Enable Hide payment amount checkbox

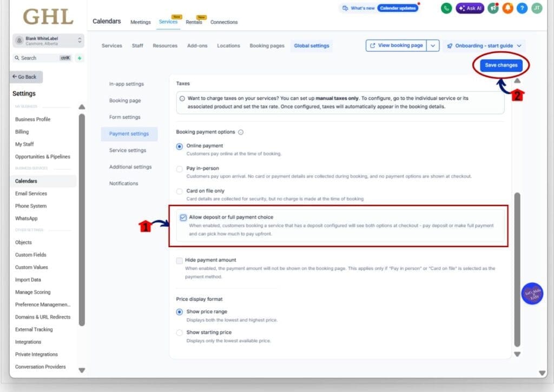click(180, 261)
